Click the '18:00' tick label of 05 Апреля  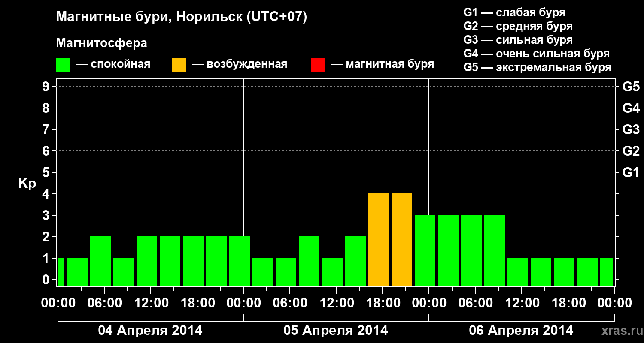pos(383,303)
